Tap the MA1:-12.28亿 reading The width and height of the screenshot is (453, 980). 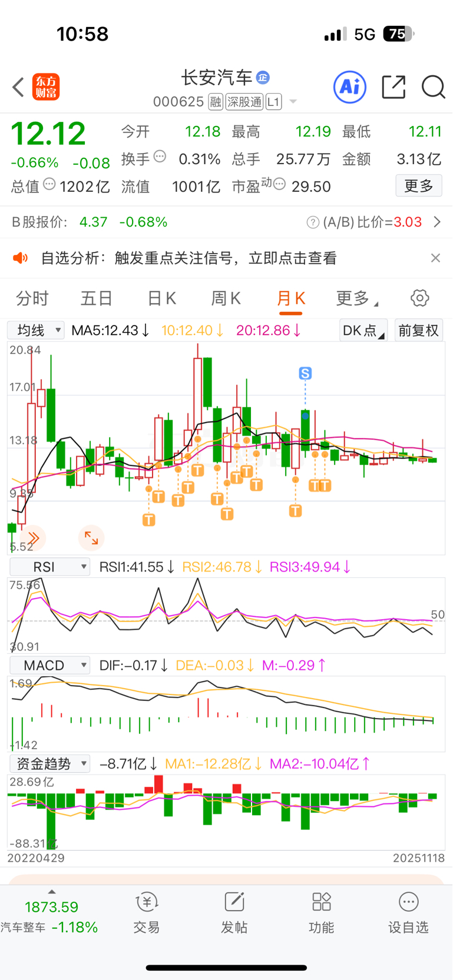(x=214, y=763)
